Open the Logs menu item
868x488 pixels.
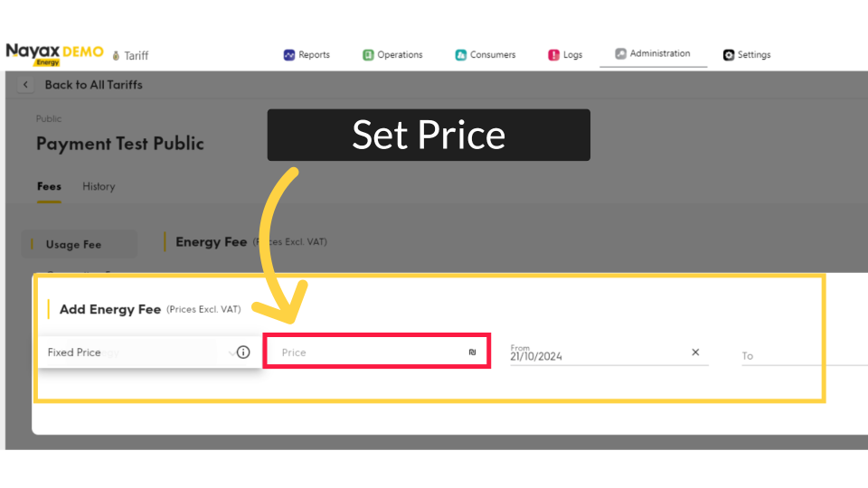tap(572, 55)
